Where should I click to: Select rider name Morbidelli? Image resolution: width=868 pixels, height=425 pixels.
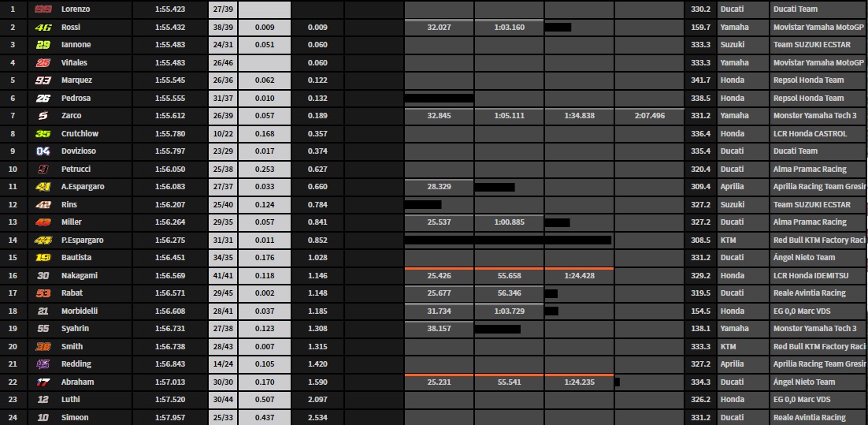click(80, 311)
